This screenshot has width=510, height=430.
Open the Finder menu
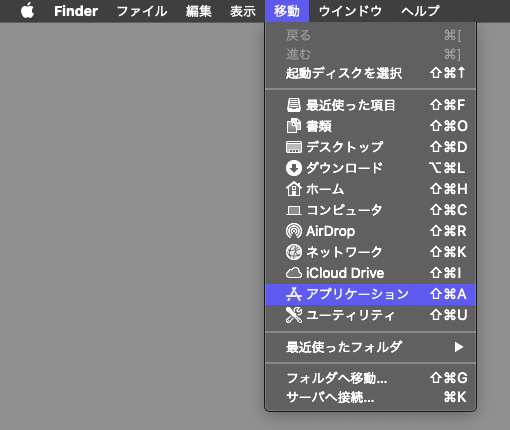pos(76,11)
